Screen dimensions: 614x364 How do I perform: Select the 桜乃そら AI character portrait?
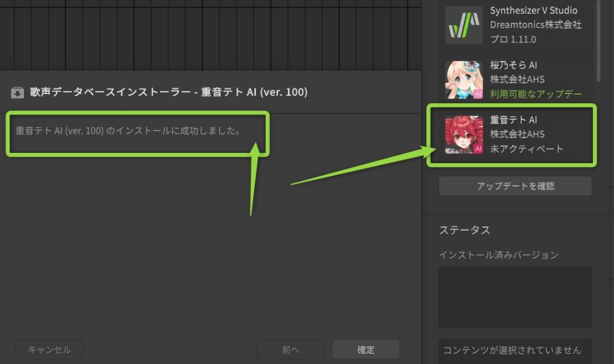463,80
